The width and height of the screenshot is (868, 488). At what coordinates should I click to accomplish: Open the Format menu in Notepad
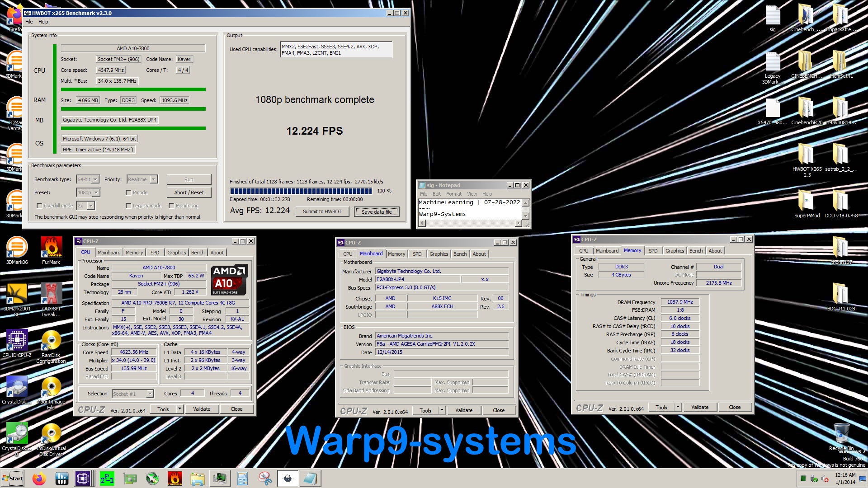tap(454, 194)
